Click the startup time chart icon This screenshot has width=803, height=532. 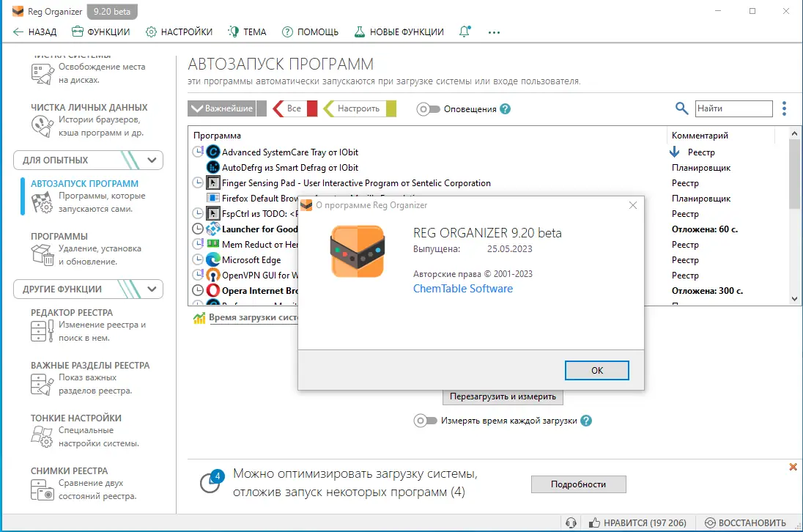(x=199, y=318)
